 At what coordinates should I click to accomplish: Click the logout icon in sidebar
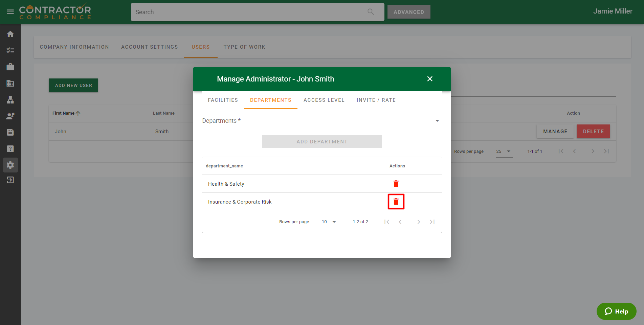10,180
